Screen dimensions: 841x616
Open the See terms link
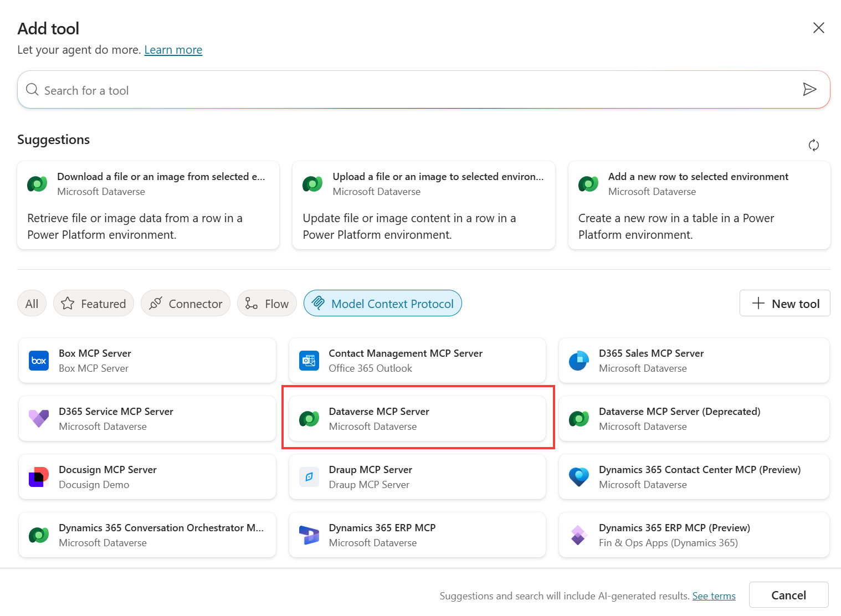714,596
